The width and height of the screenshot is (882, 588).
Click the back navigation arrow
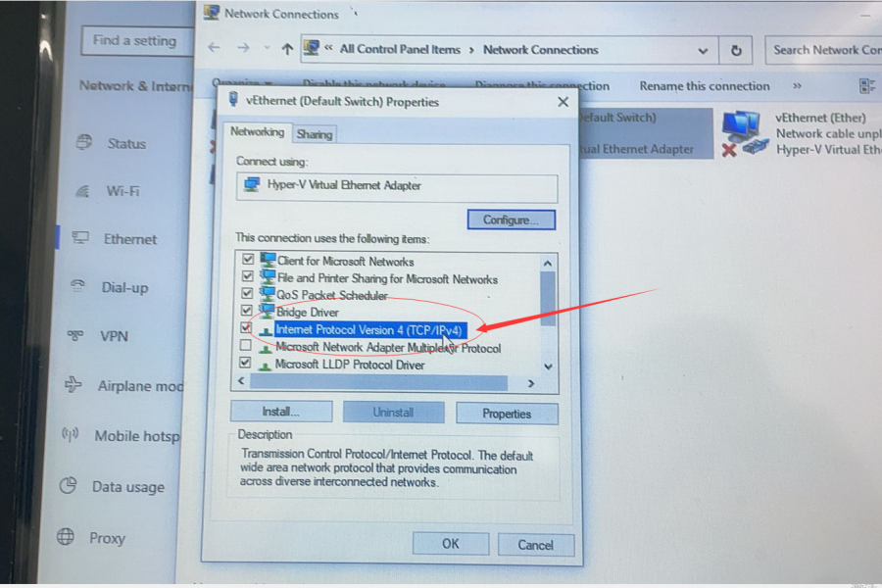[213, 46]
